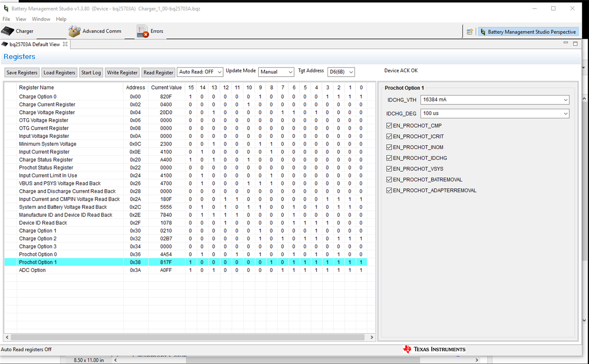Click the Read Register button
The image size is (589, 364).
point(159,72)
